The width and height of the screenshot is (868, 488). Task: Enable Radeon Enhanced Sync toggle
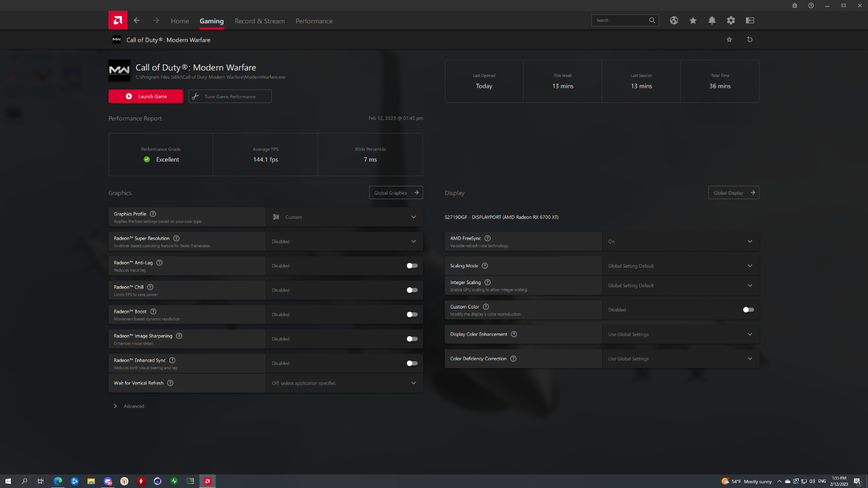click(412, 363)
